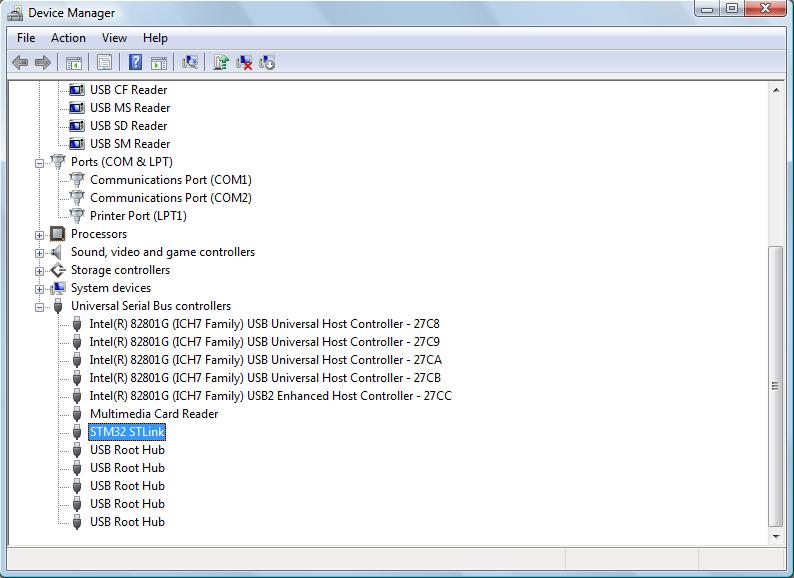Click the blue Help question mark icon

point(135,62)
